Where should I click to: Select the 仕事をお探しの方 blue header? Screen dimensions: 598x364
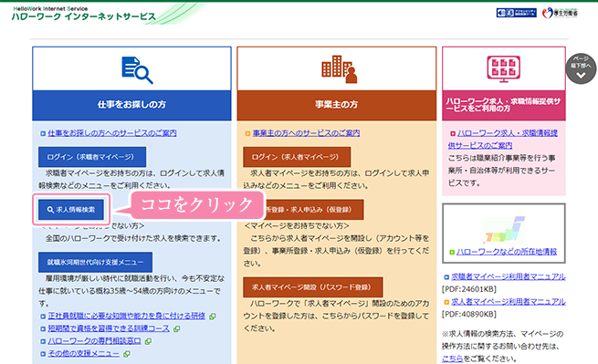131,105
